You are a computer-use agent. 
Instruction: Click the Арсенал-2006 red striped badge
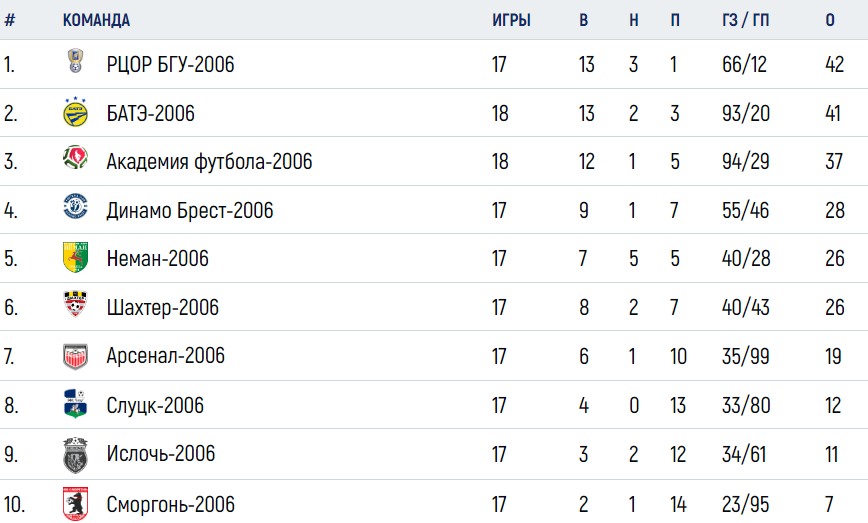[75, 356]
